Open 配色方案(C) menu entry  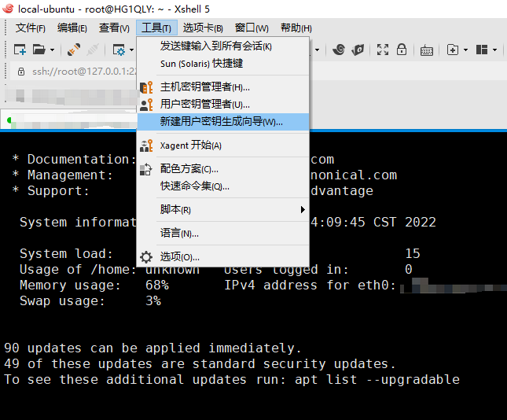(x=223, y=169)
